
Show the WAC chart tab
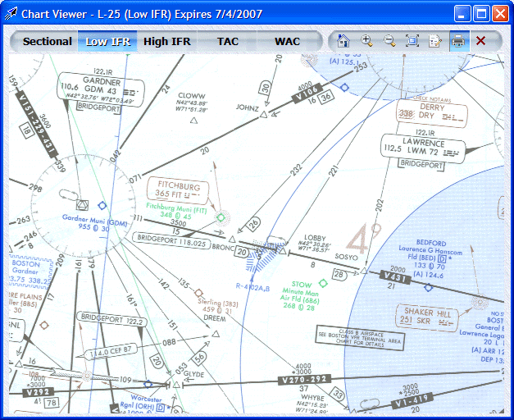(x=287, y=41)
